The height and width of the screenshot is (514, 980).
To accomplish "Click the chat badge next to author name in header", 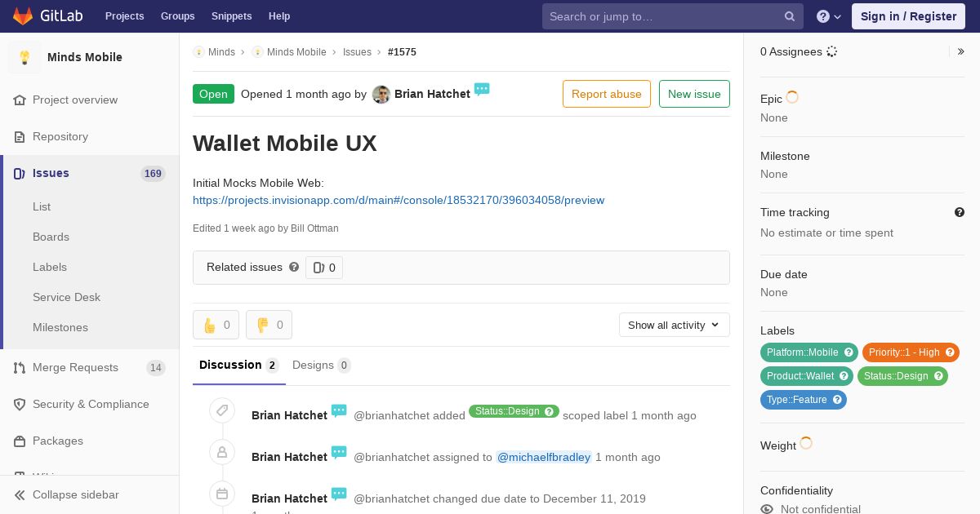I will (482, 89).
